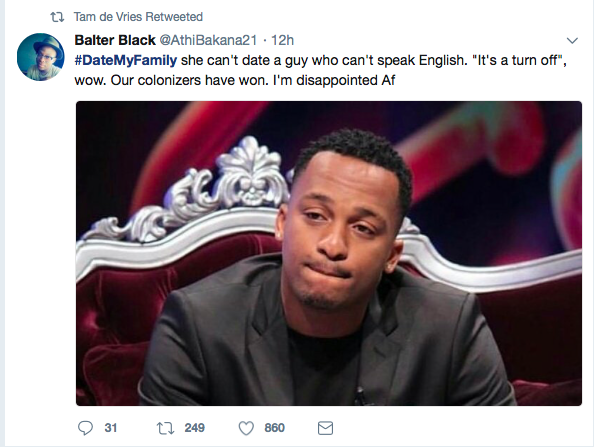The width and height of the screenshot is (594, 447).
Task: Click the silver sofa crest ornament in photo
Action: [248, 172]
